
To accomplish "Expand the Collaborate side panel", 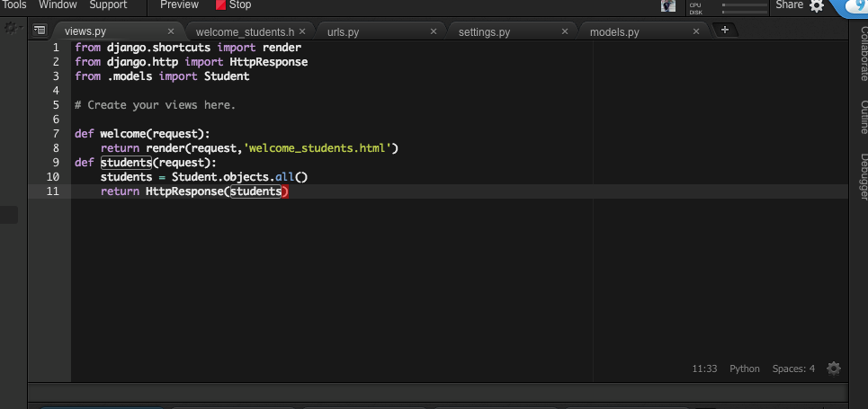I will pos(862,54).
